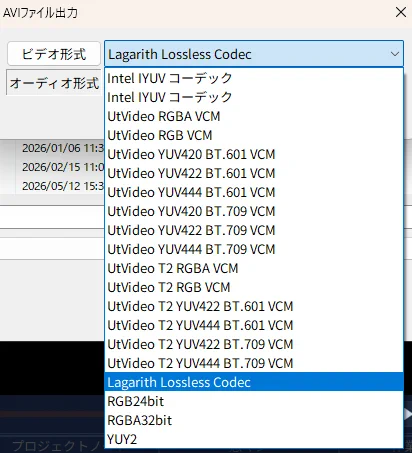Select UtVideo YUV420 BT.601 VCM
Image resolution: width=412 pixels, height=453 pixels.
pos(254,154)
